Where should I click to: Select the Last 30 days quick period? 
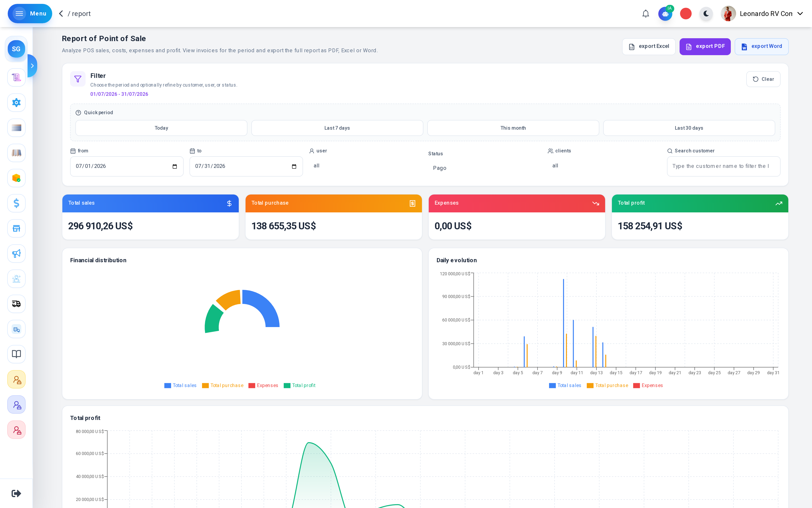(x=689, y=128)
